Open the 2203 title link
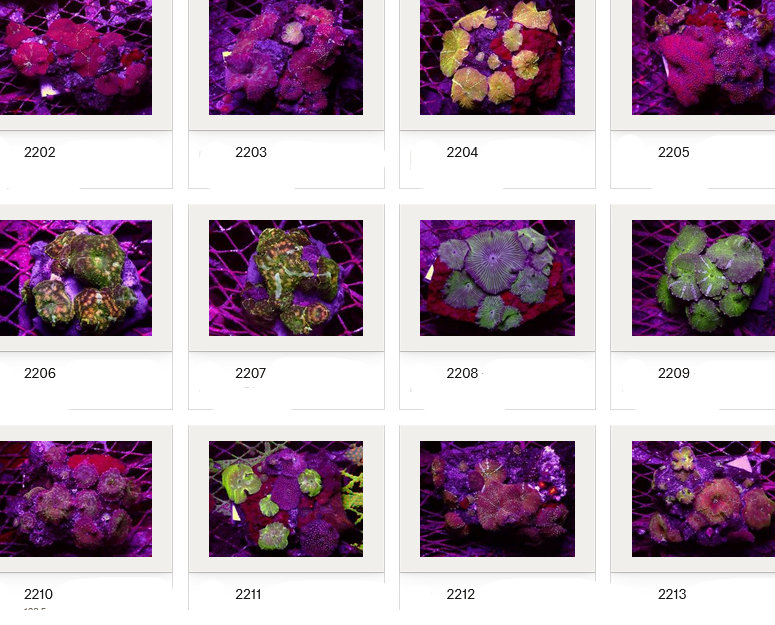Image resolution: width=775 pixels, height=625 pixels. 251,153
